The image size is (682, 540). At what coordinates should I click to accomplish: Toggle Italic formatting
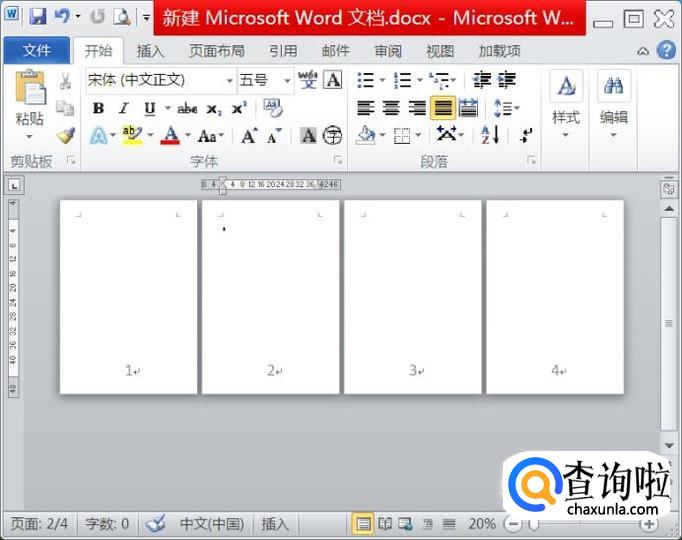[124, 109]
